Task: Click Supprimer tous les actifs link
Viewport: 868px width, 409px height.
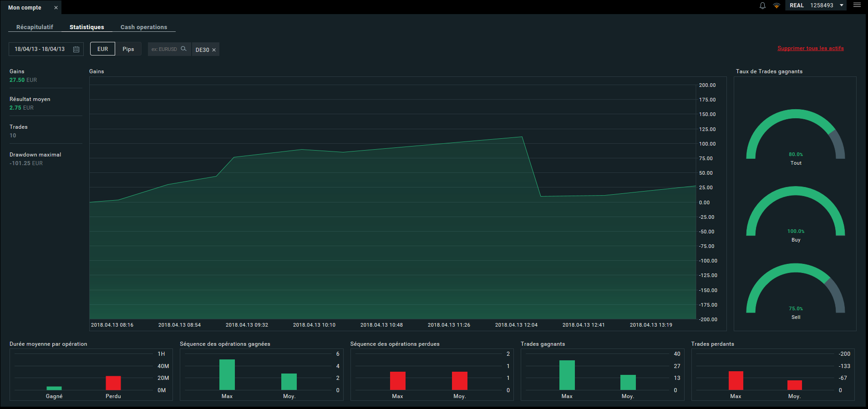Action: tap(810, 48)
